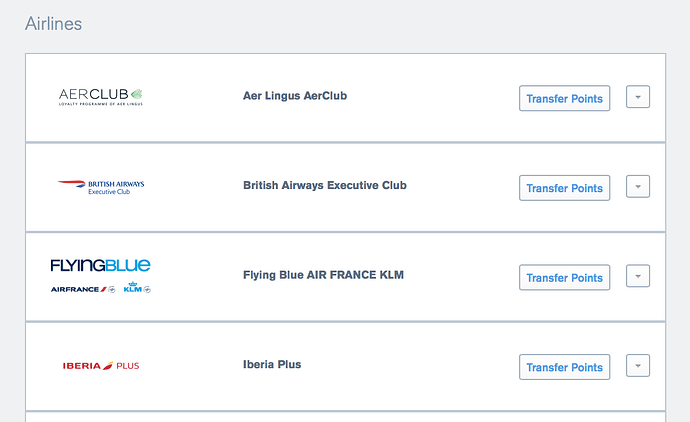
Task: Transfer points to British Airways Executive Club
Action: [x=564, y=188]
